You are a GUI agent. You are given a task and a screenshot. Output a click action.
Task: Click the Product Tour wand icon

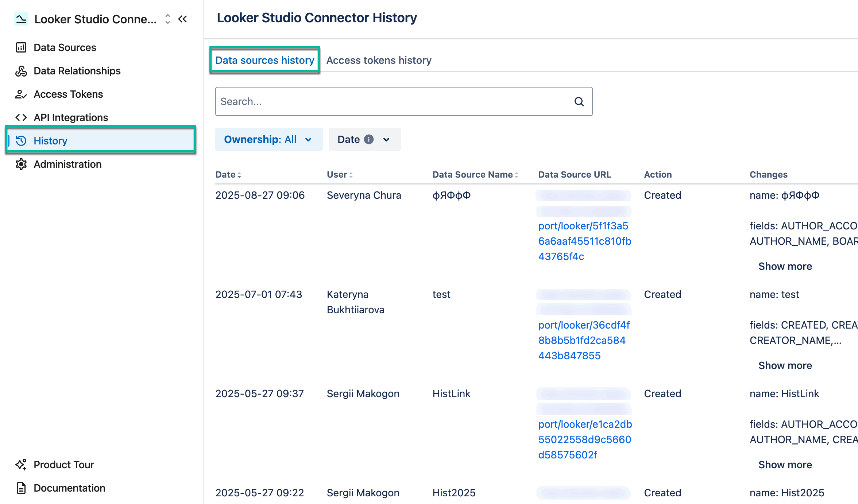click(x=20, y=464)
